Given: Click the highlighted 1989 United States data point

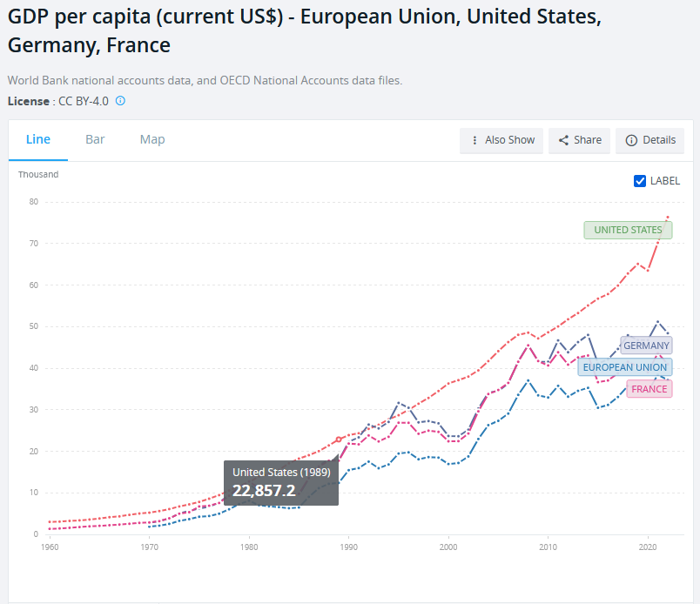Looking at the screenshot, I should (339, 440).
